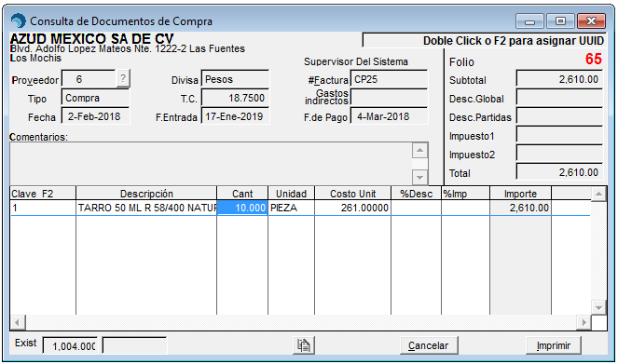Click the Cancelar button
This screenshot has height=364, width=618.
pyautogui.click(x=429, y=345)
